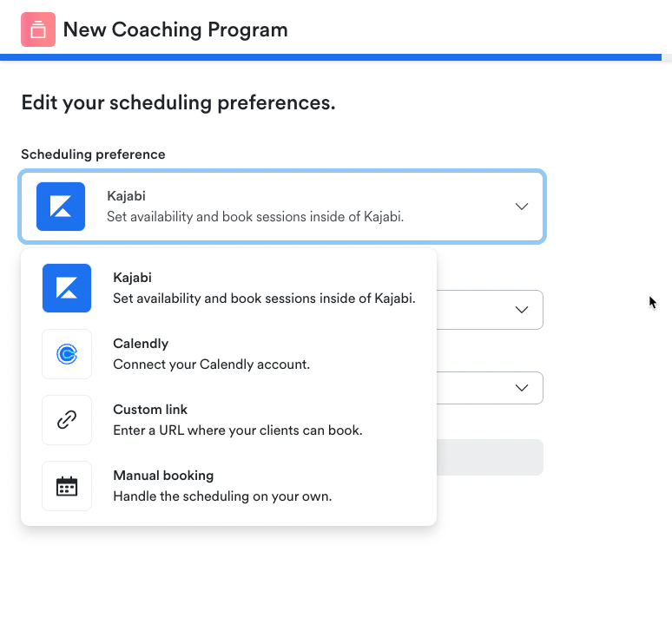Screen dimensions: 672x624
Task: Click the Manual booking calendar icon
Action: pos(67,486)
